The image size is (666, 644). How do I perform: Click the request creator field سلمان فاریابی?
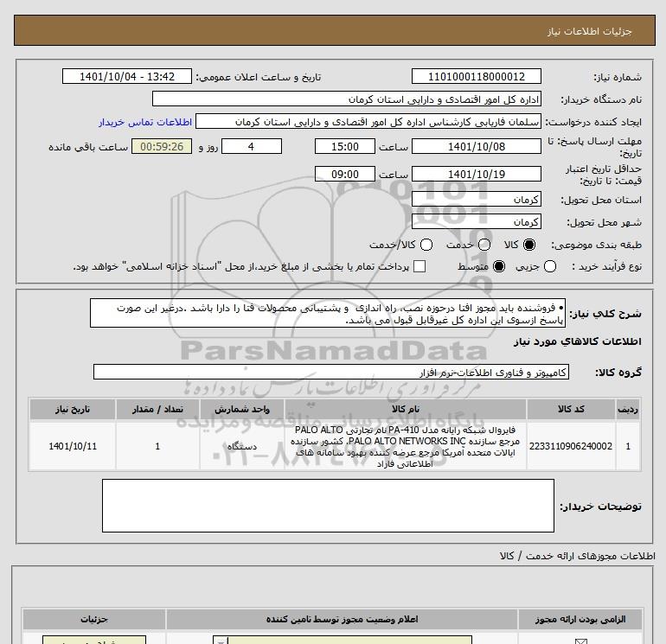[x=368, y=122]
